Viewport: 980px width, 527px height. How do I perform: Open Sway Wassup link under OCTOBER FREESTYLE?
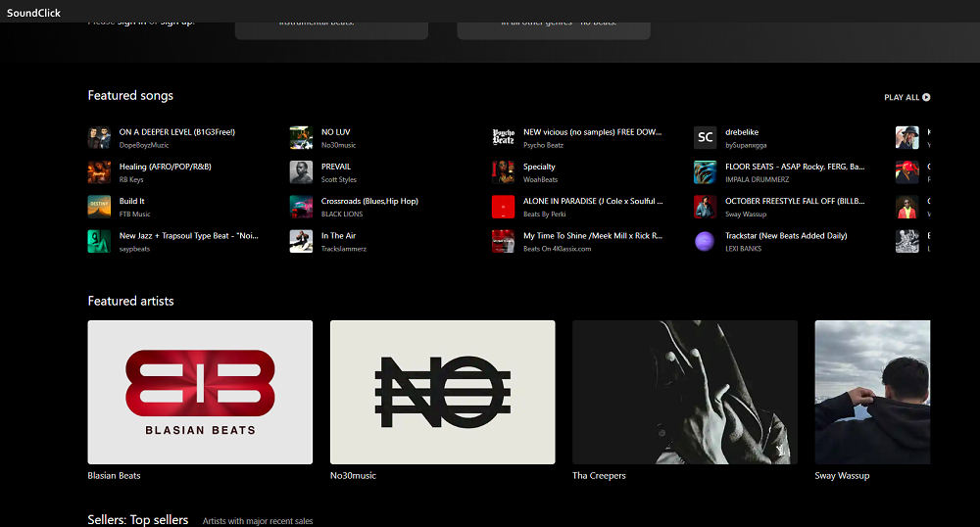(746, 215)
